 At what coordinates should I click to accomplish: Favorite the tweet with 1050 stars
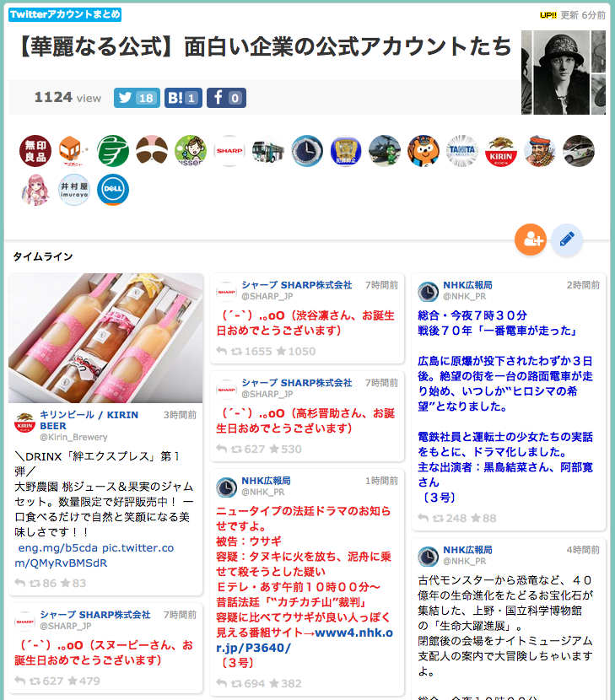295,352
